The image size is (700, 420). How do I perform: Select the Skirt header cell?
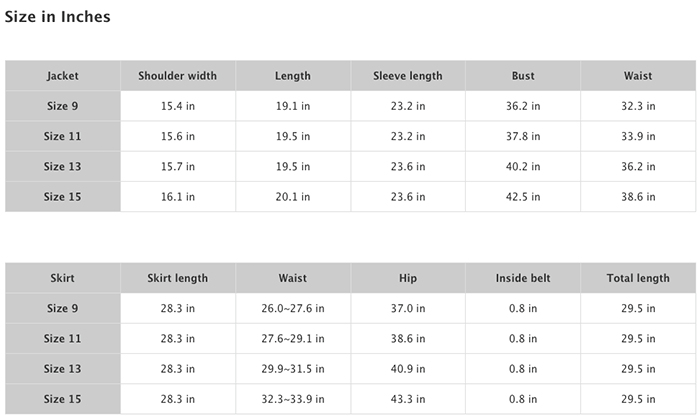tap(62, 278)
